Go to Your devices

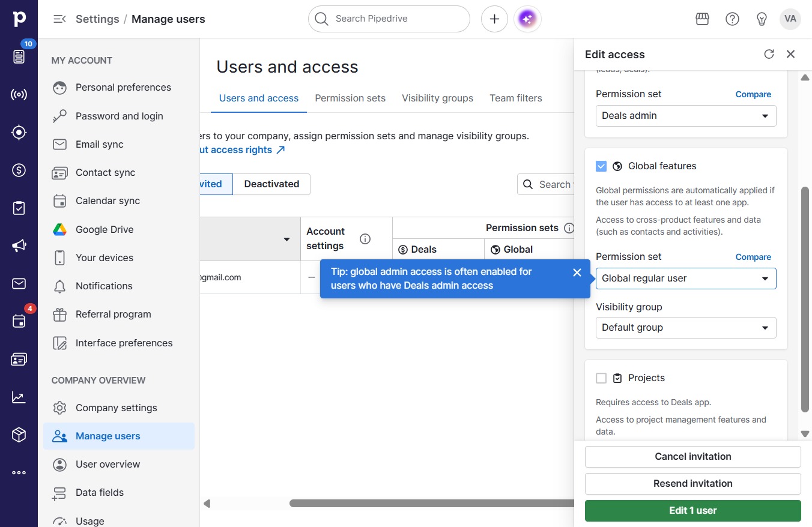119,258
